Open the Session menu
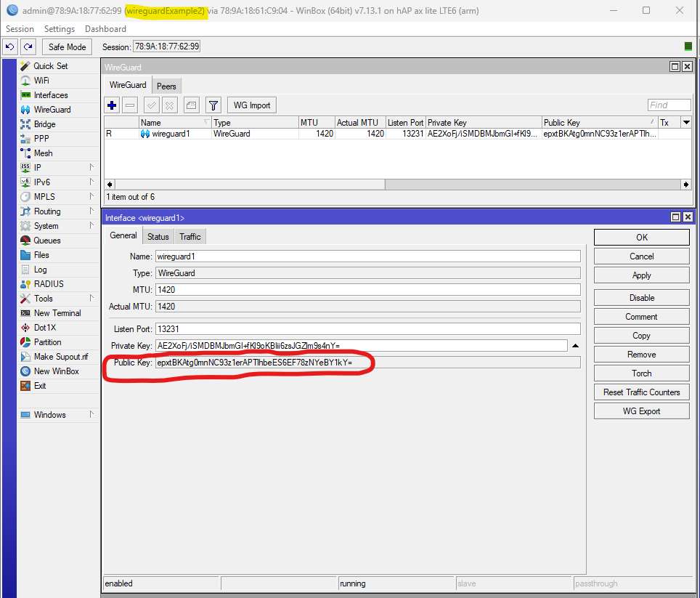The width and height of the screenshot is (700, 598). 20,28
